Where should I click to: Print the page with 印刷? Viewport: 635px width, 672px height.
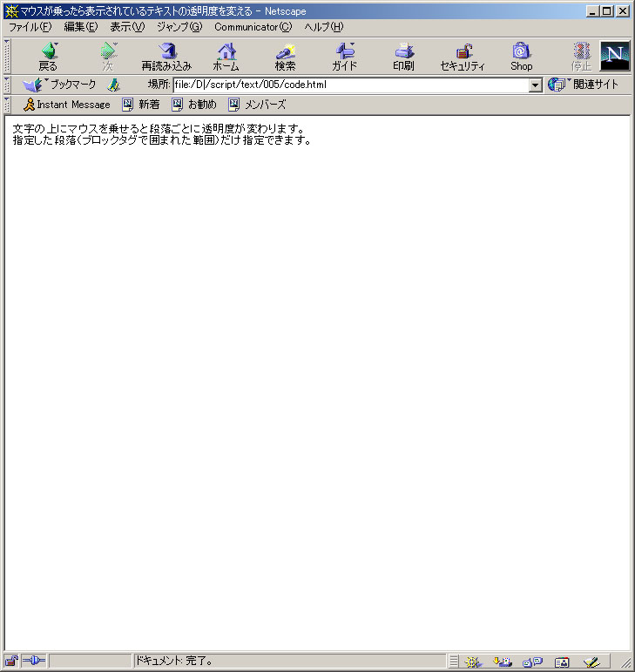click(403, 57)
